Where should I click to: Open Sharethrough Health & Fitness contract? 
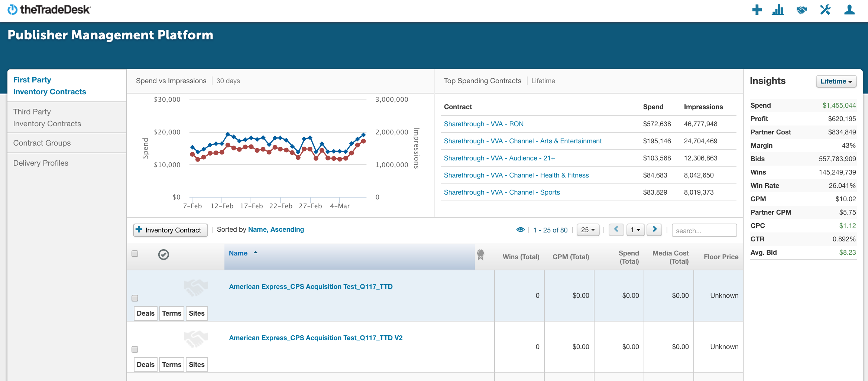pyautogui.click(x=516, y=175)
